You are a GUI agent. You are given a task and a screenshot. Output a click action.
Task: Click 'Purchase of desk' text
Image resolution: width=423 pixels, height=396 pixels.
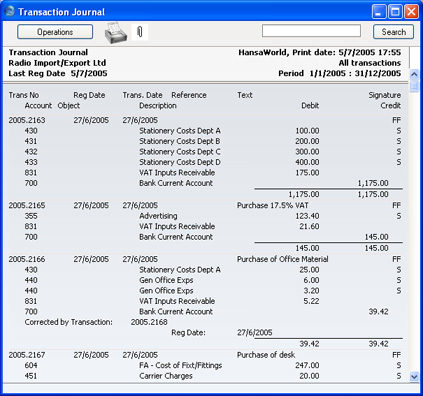(x=266, y=355)
